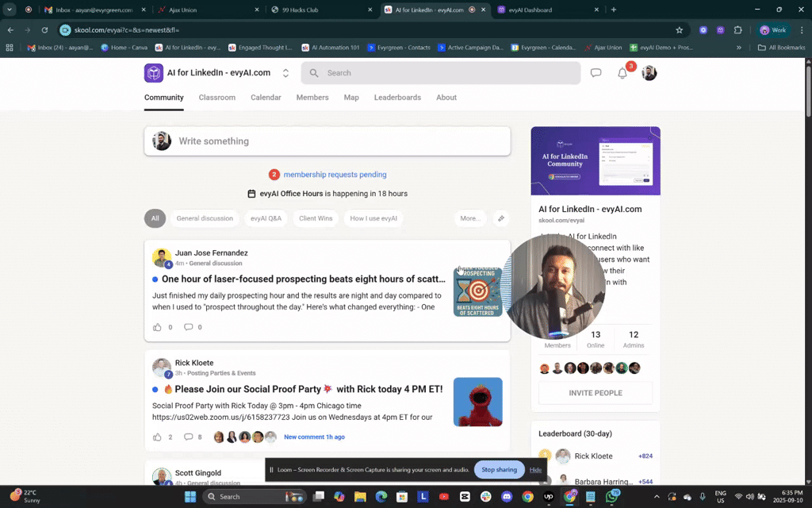
Task: Bookmark this page with star icon
Action: [679, 30]
